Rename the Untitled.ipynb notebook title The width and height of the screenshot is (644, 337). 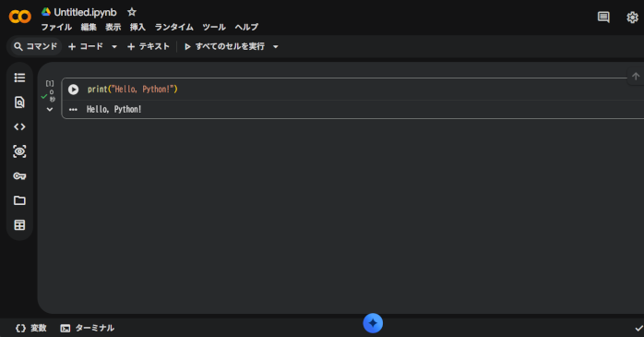tap(85, 12)
